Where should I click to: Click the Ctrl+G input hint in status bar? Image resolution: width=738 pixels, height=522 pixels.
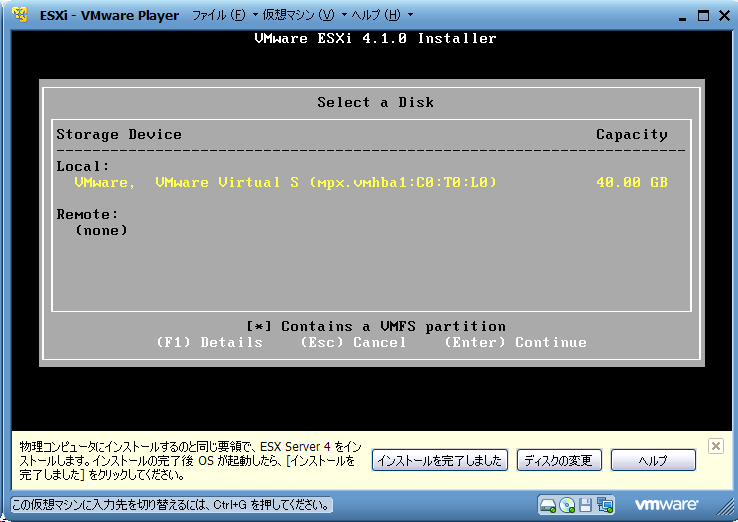pos(171,506)
